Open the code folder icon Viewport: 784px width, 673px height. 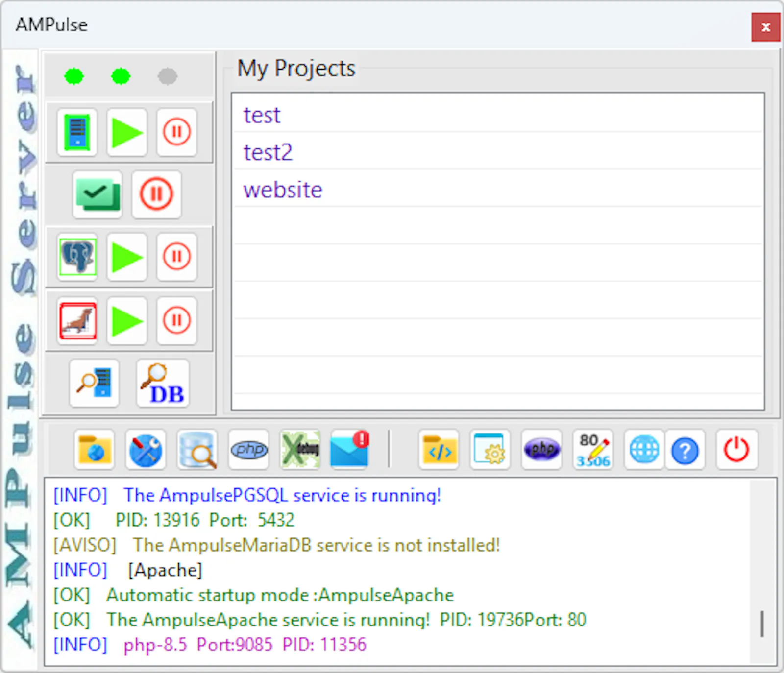[x=439, y=450]
